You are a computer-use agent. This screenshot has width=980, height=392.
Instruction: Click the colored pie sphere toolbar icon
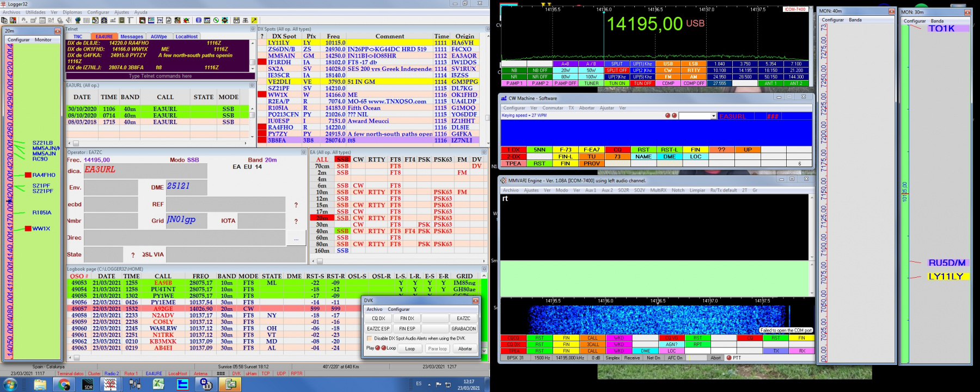[186, 20]
